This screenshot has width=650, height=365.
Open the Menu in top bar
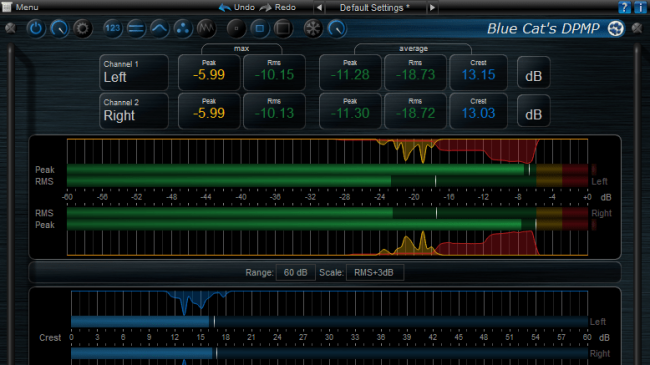pos(20,7)
